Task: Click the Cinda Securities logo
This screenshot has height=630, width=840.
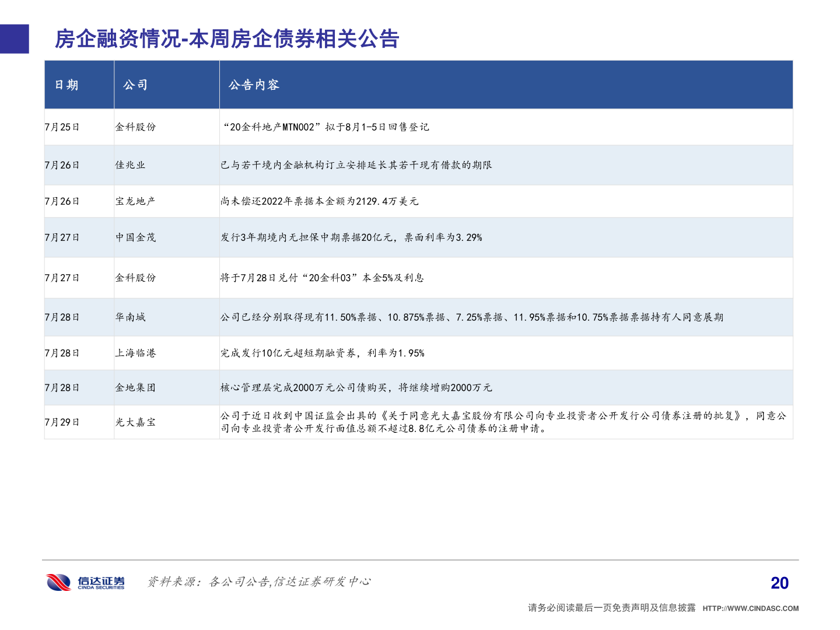Action: [85, 581]
